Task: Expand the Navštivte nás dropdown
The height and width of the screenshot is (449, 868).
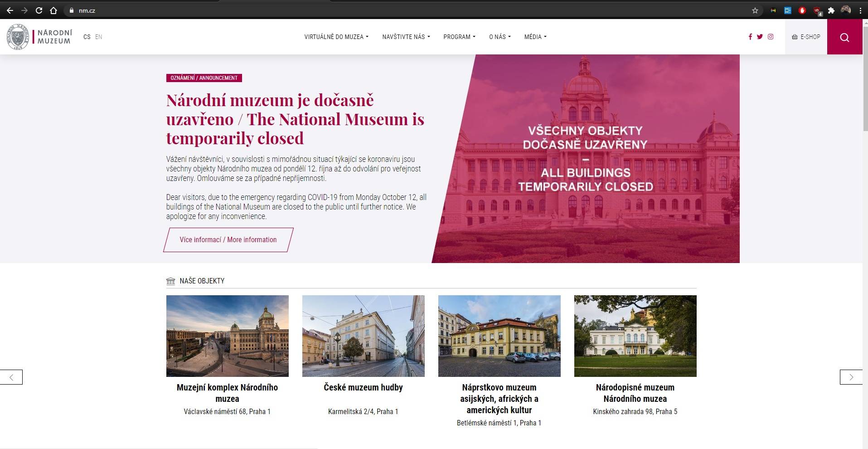Action: click(406, 37)
